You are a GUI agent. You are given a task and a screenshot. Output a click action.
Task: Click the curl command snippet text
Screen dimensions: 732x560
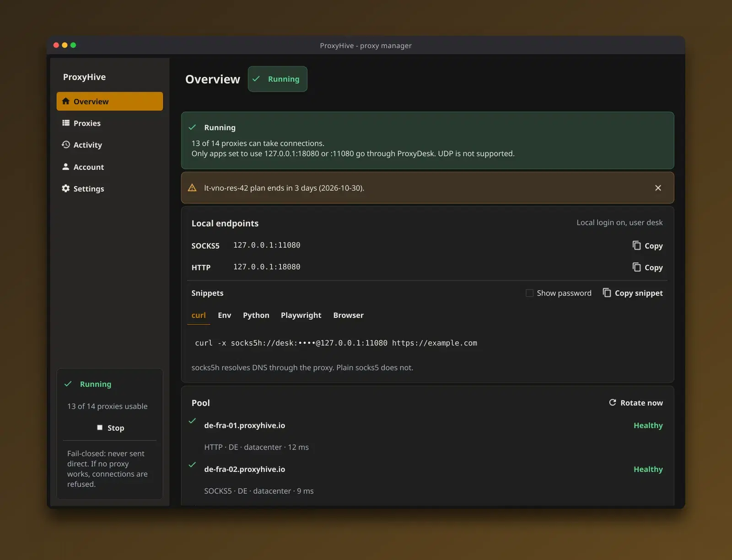click(x=336, y=343)
